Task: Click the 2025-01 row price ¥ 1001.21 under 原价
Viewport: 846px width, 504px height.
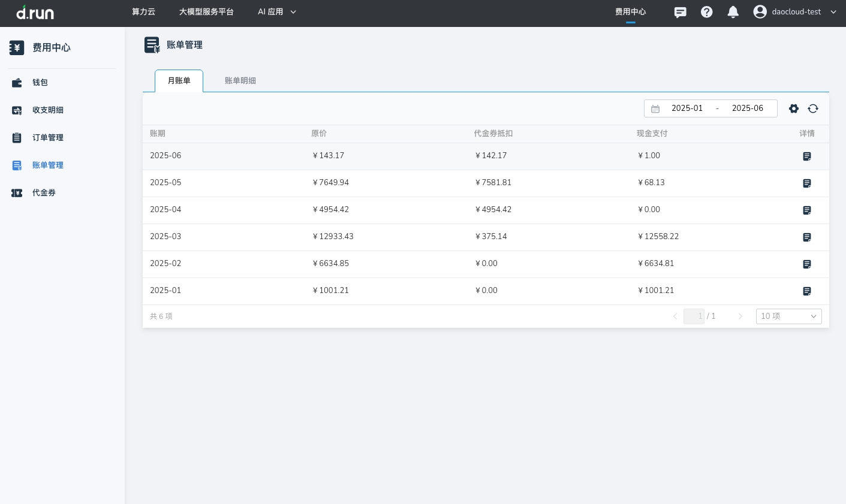Action: [330, 291]
